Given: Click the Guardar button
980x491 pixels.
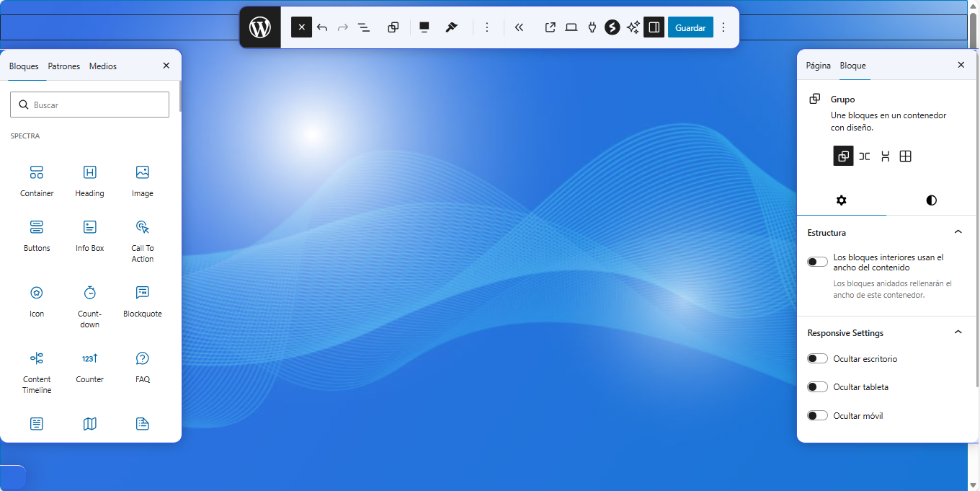Looking at the screenshot, I should (x=690, y=27).
